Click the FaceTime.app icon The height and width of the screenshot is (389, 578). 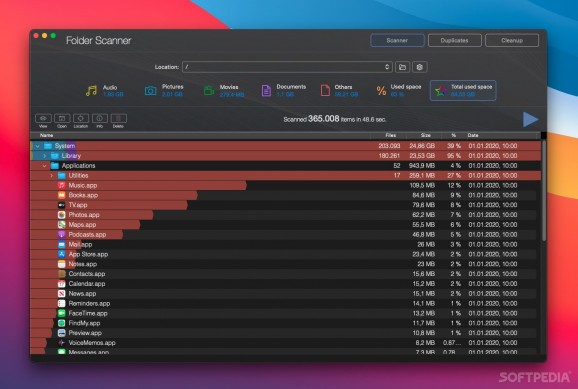[62, 313]
